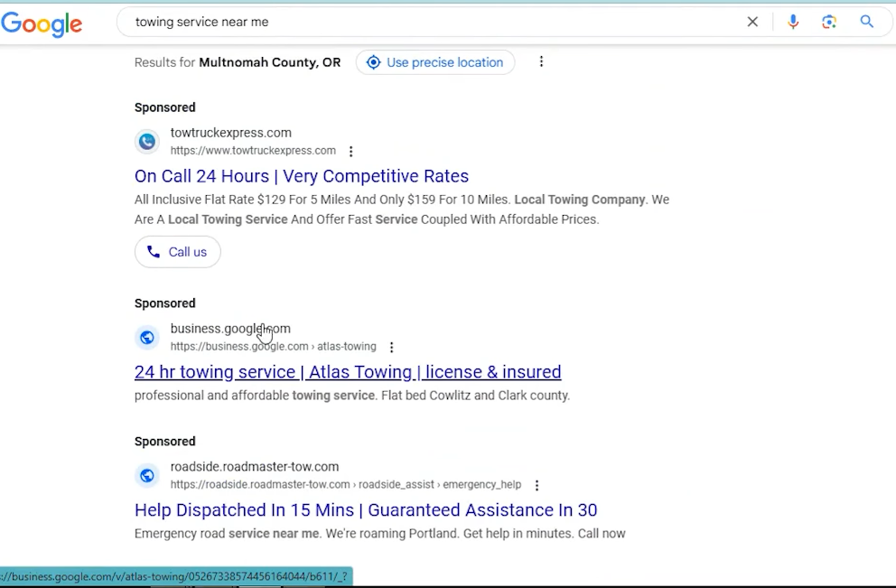Click the Call us button
The height and width of the screenshot is (588, 896).
click(178, 252)
